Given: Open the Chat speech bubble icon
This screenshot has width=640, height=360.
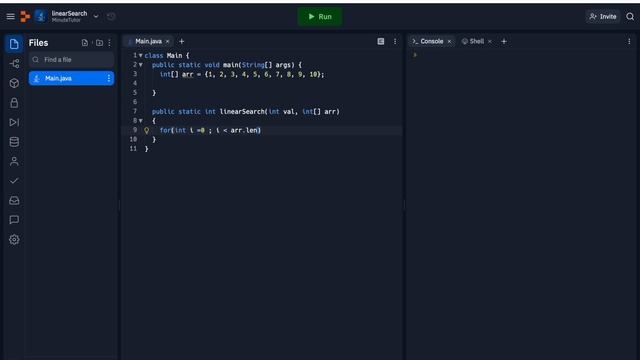Looking at the screenshot, I should coord(14,220).
